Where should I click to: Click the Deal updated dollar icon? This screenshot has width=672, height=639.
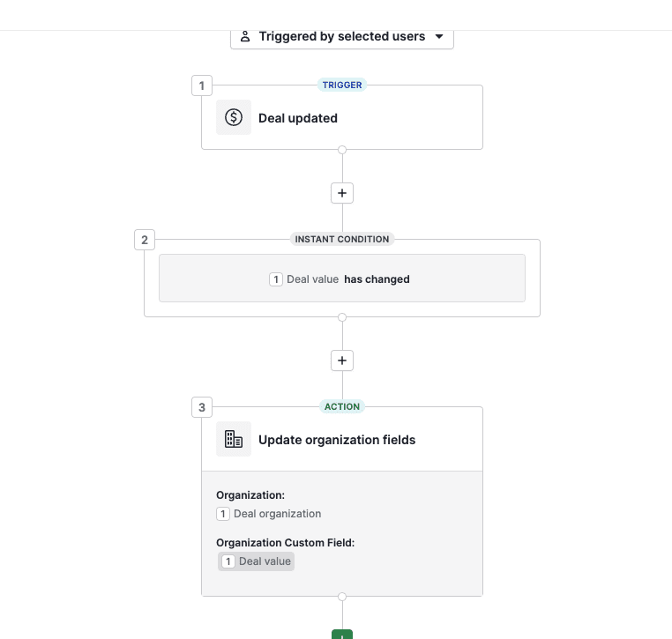(234, 117)
